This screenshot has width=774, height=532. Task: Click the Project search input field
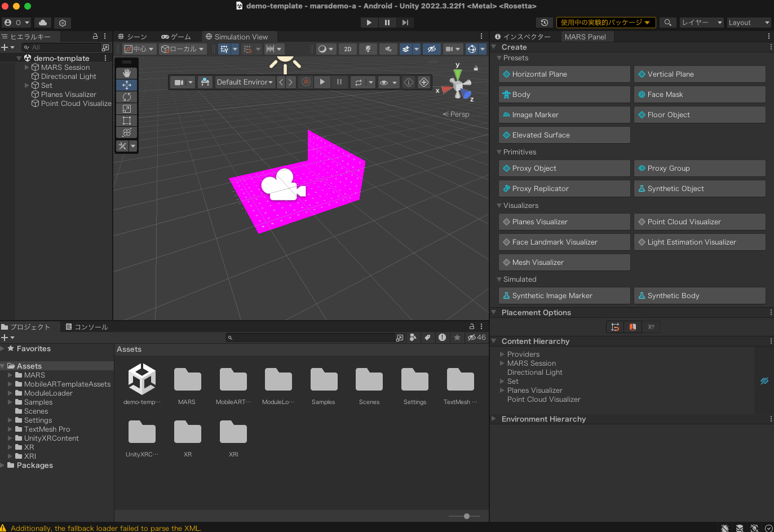coord(310,338)
